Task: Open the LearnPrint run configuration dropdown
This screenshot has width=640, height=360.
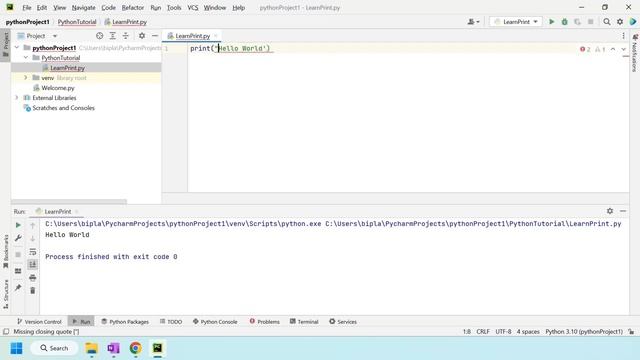Action: click(516, 22)
